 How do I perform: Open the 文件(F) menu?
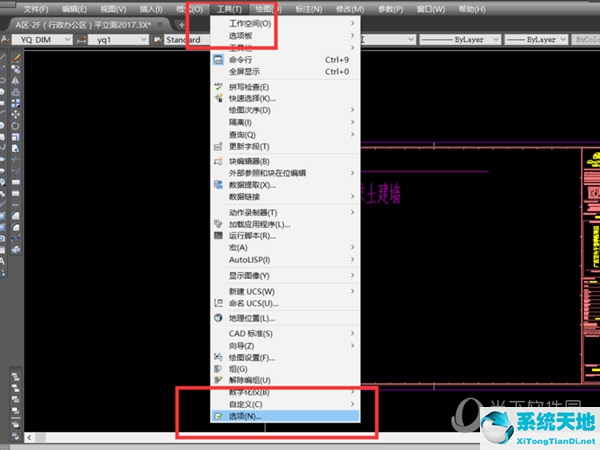click(x=36, y=9)
